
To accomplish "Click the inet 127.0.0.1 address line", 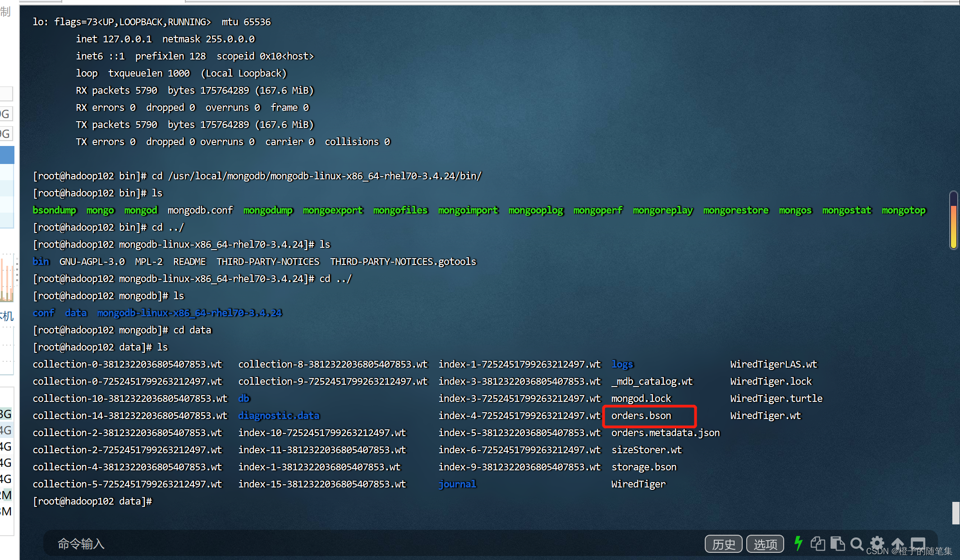I will click(165, 39).
